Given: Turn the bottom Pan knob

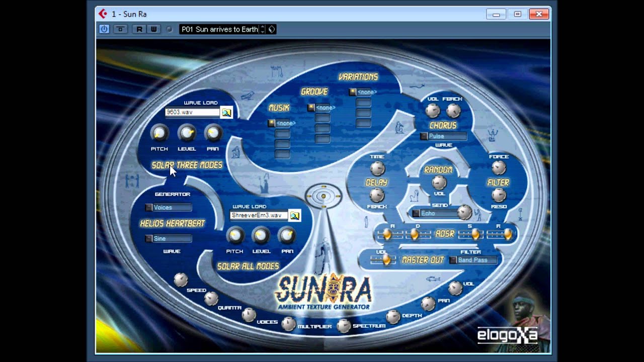Looking at the screenshot, I should pyautogui.click(x=428, y=304).
